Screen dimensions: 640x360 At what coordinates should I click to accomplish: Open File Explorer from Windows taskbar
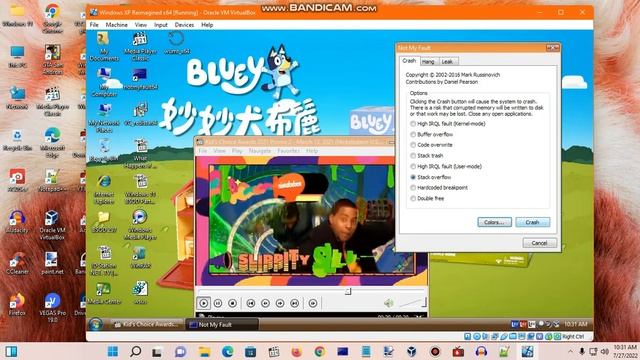pos(204,351)
